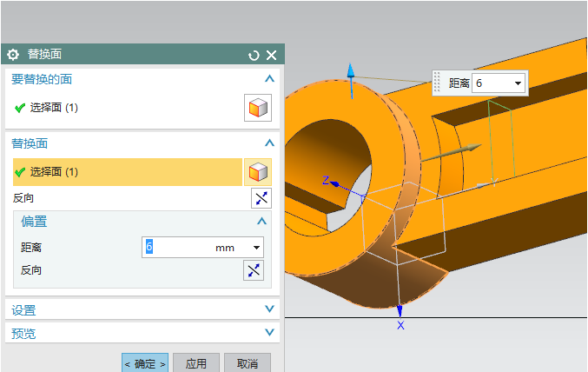Screen dimensions: 588x372
Task: Click the 反向 icon inside the 偏置 section
Action: point(253,270)
